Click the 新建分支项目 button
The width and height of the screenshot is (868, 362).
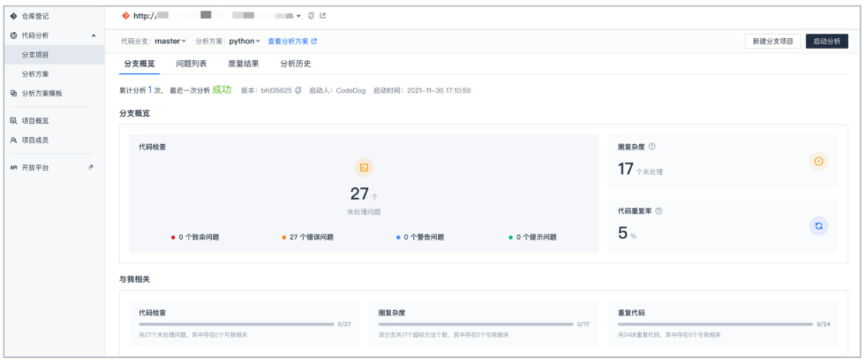773,41
